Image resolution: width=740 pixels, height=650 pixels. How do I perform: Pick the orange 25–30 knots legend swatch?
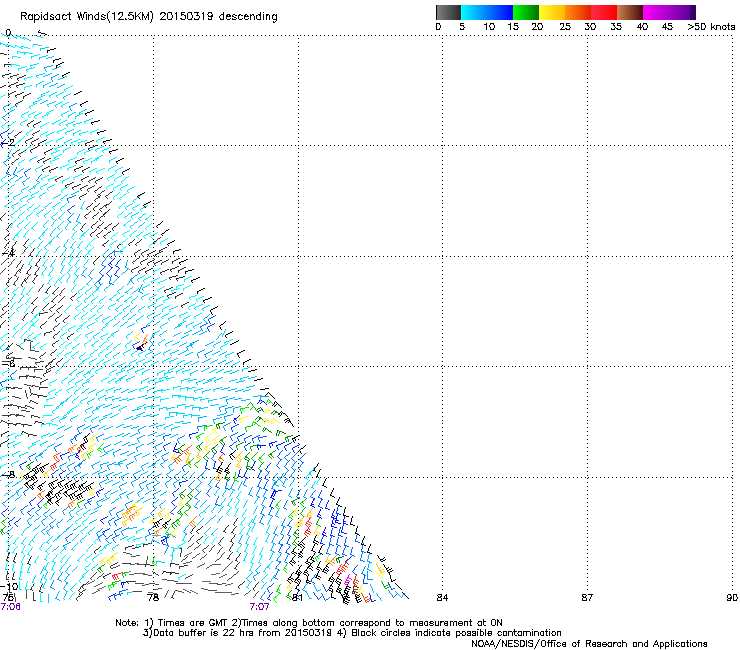[x=578, y=12]
